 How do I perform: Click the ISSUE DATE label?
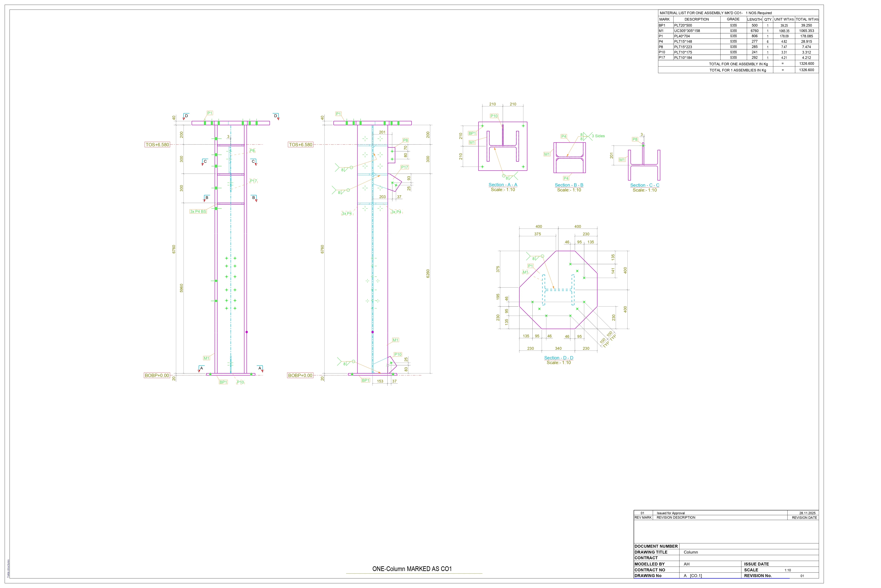(756, 564)
